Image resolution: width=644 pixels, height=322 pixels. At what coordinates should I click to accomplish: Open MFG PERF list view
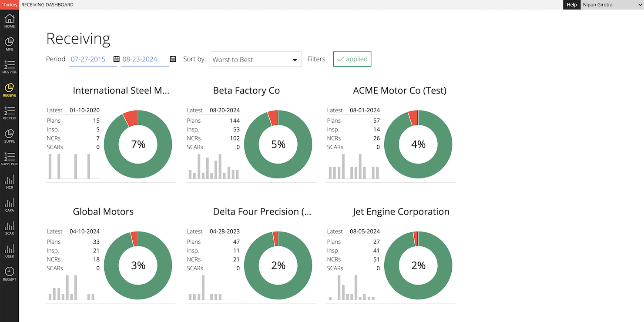coord(9,67)
